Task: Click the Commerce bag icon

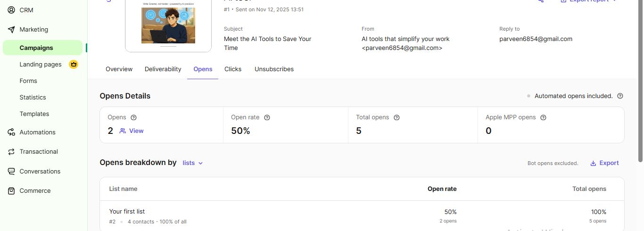Action: 11,191
